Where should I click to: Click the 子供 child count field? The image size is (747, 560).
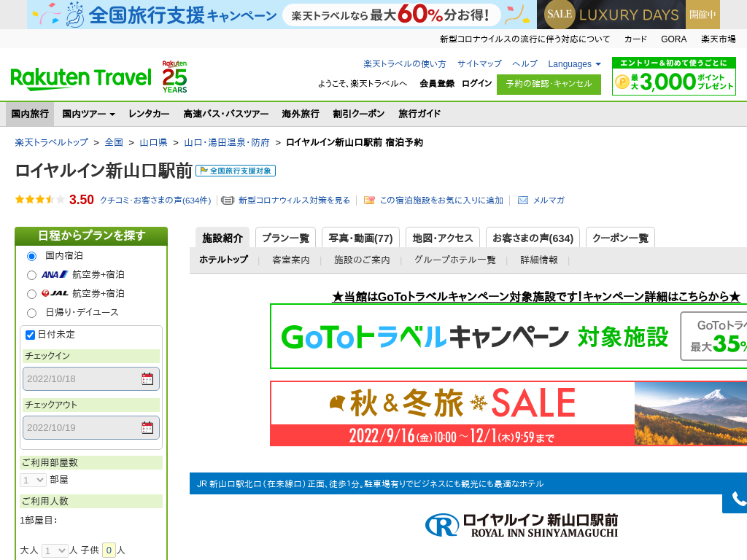pos(109,551)
